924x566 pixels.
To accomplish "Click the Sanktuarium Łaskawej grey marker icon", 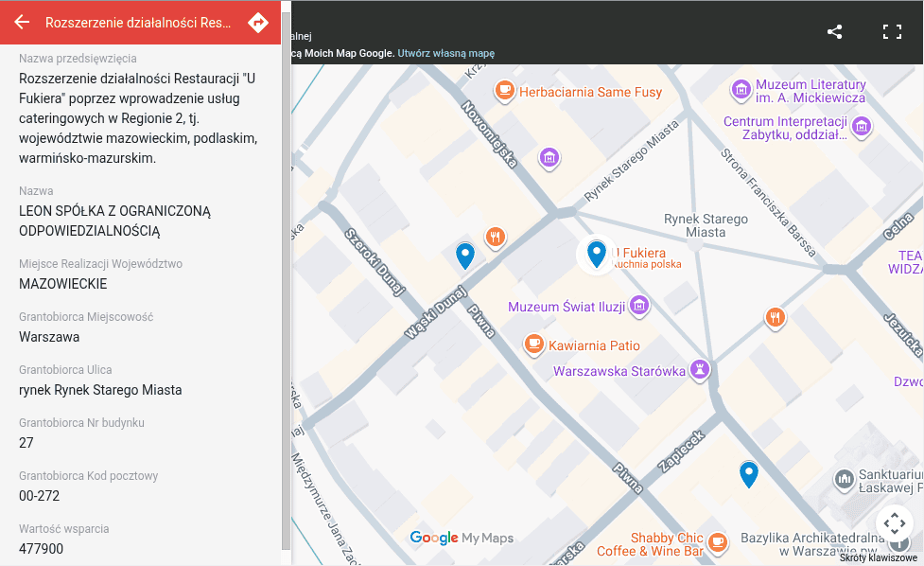I will click(845, 479).
